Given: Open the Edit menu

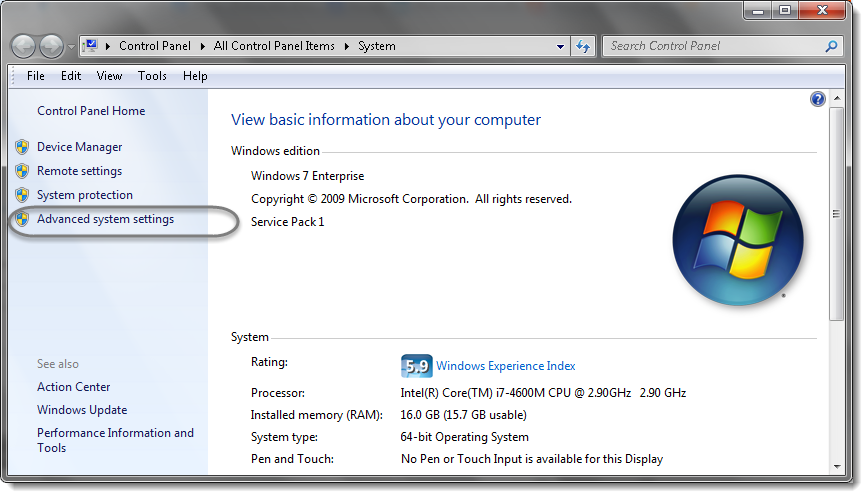Looking at the screenshot, I should (x=71, y=76).
